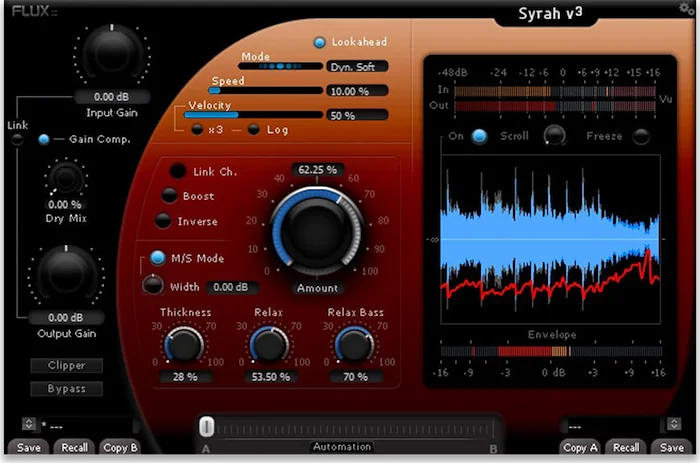The image size is (700, 463).
Task: Click the slot B preset name field
Action: pyautogui.click(x=610, y=426)
